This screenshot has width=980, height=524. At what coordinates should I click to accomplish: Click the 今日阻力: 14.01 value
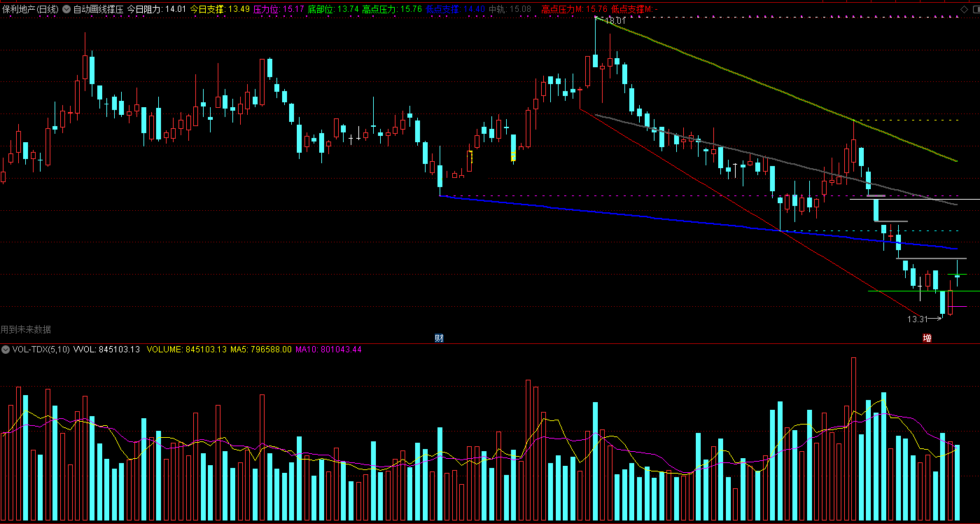[157, 10]
